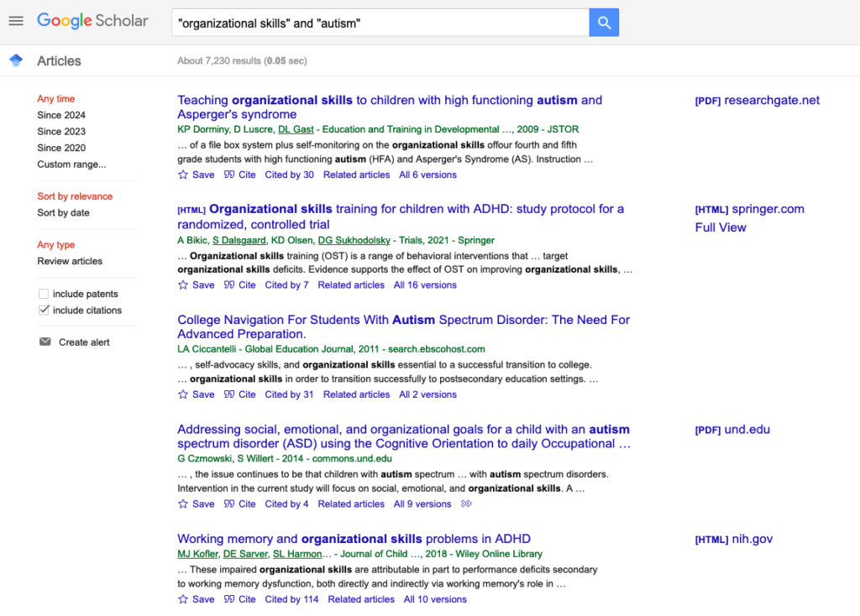Open author DL Gast's profile
Image resolution: width=860 pixels, height=616 pixels.
pos(295,129)
